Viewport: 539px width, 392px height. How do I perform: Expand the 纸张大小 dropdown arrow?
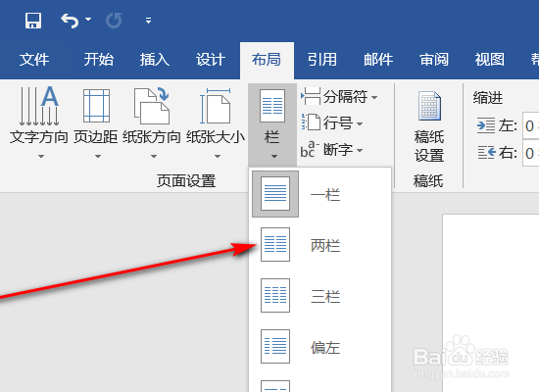(218, 157)
